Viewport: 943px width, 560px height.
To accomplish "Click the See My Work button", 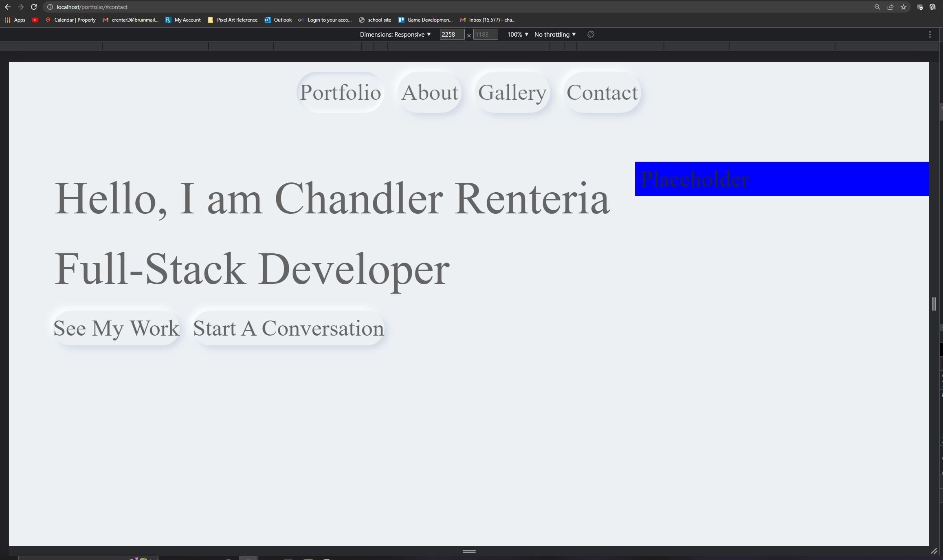I will [116, 328].
